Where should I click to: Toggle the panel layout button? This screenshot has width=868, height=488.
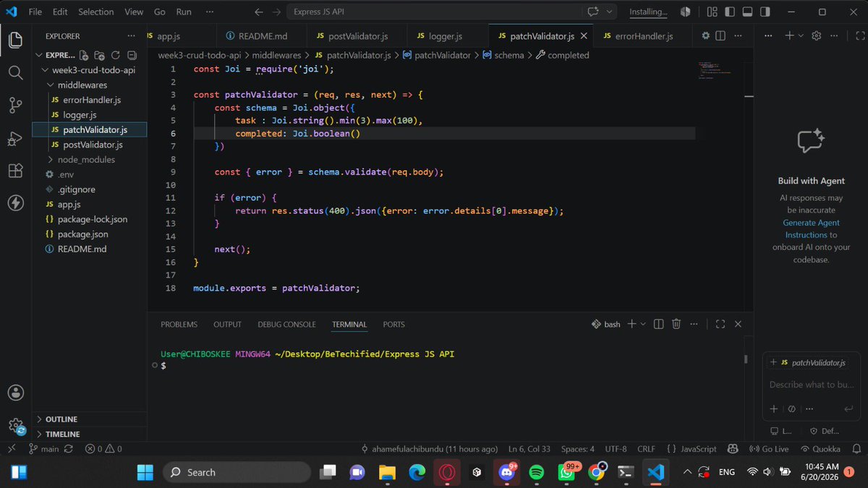click(747, 12)
